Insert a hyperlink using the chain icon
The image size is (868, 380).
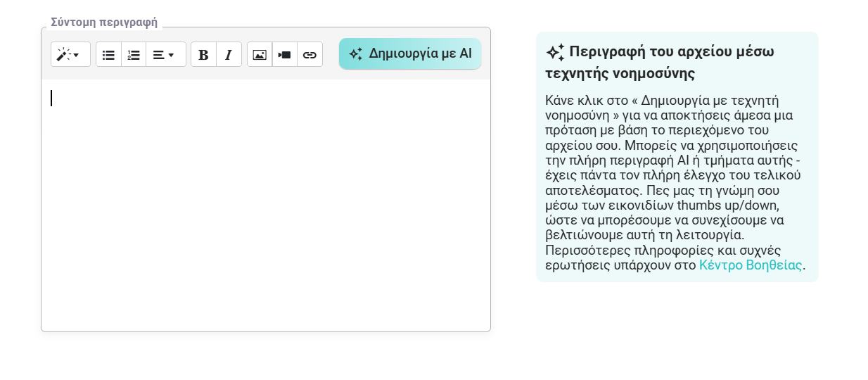309,55
